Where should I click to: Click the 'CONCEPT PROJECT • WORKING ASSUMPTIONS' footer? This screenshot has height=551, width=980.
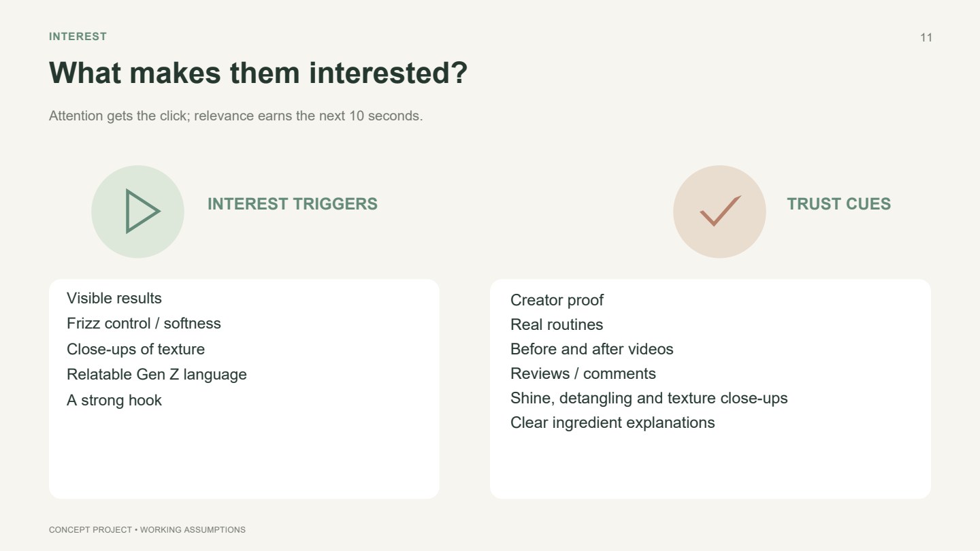click(147, 529)
